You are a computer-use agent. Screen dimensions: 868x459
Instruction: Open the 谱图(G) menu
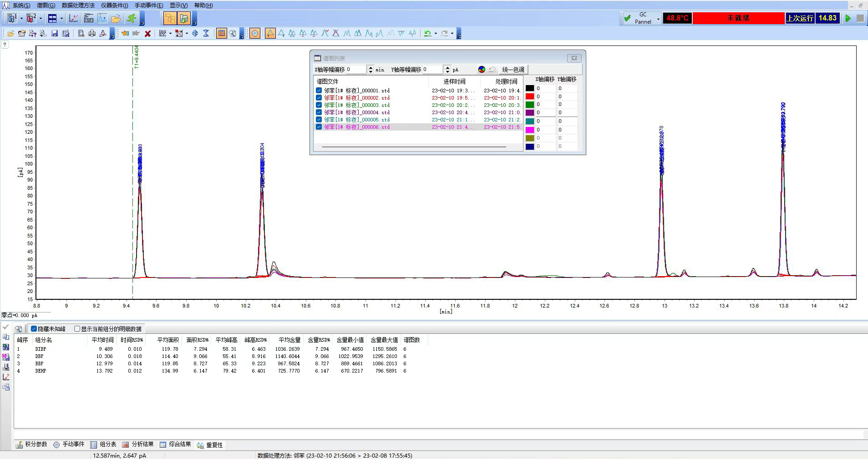(x=46, y=5)
